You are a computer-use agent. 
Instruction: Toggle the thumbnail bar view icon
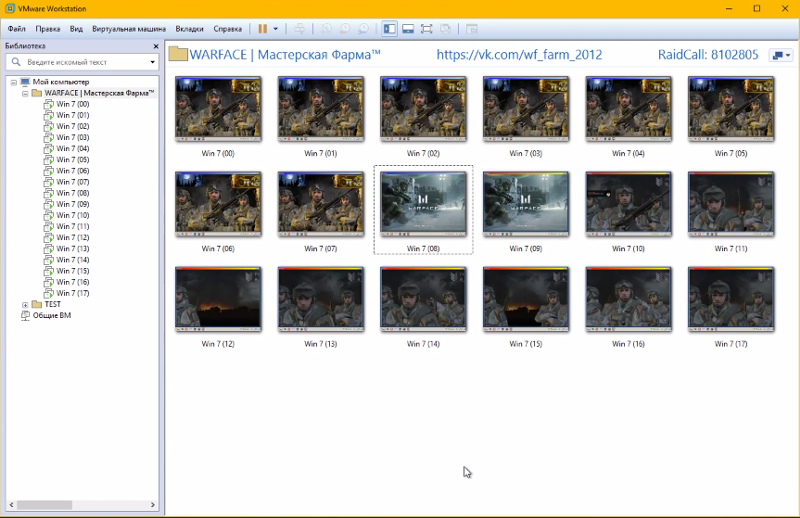(x=408, y=29)
